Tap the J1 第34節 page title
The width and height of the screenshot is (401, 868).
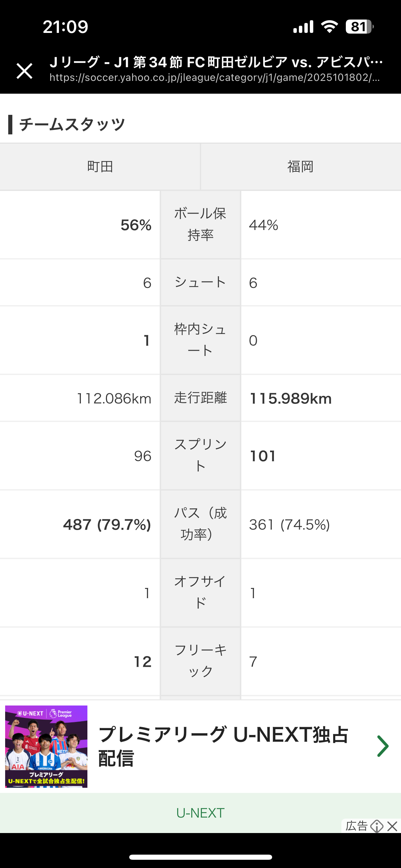pos(216,62)
